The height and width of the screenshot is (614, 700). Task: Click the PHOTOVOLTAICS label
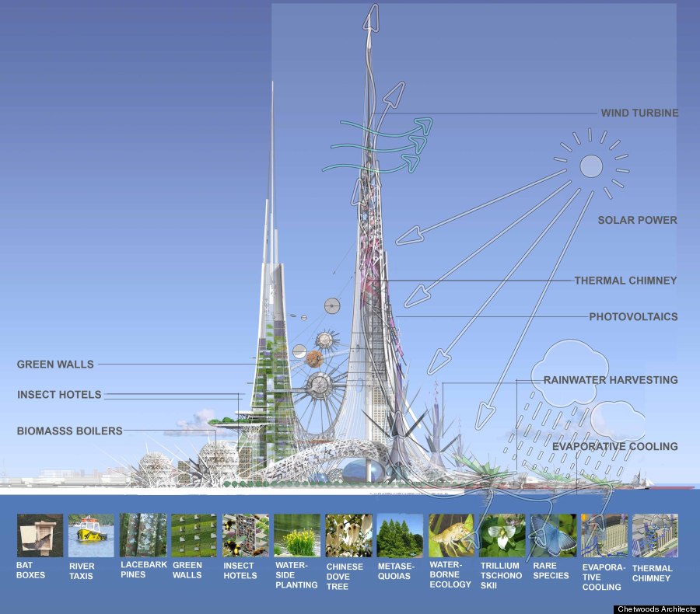pyautogui.click(x=633, y=316)
